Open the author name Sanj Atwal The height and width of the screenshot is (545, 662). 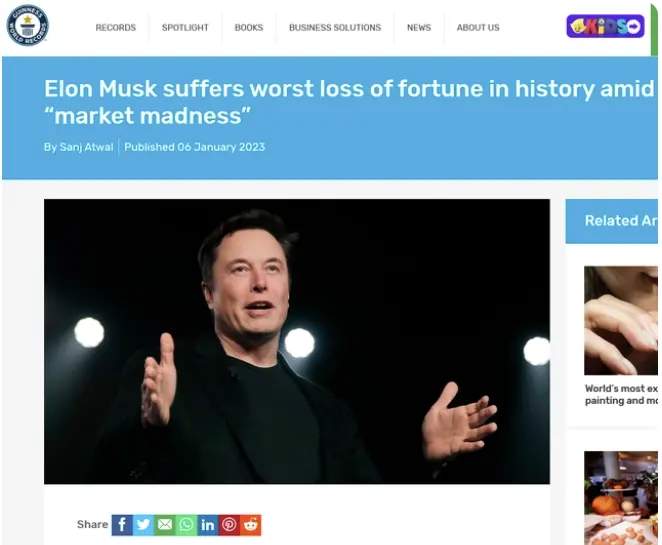click(x=86, y=147)
